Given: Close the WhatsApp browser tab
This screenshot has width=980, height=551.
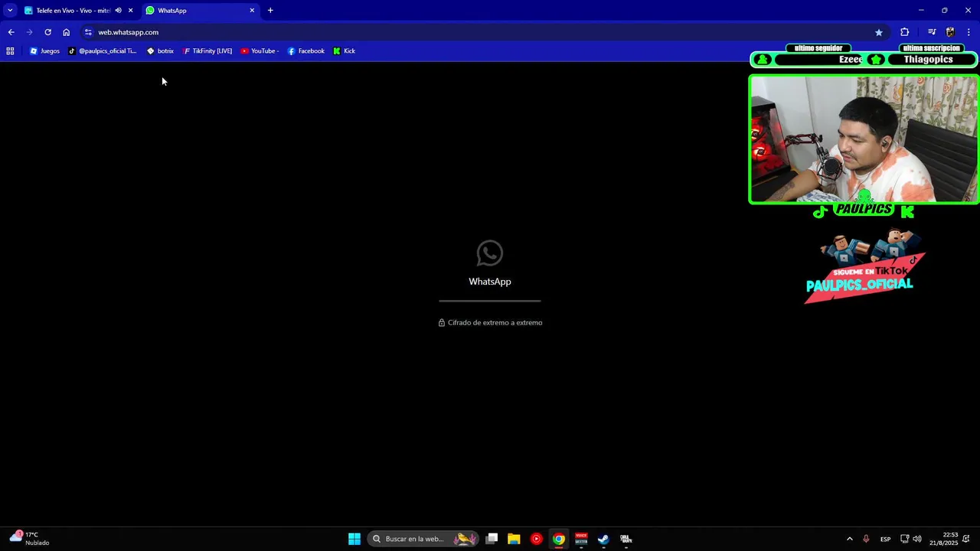Looking at the screenshot, I should pyautogui.click(x=252, y=11).
